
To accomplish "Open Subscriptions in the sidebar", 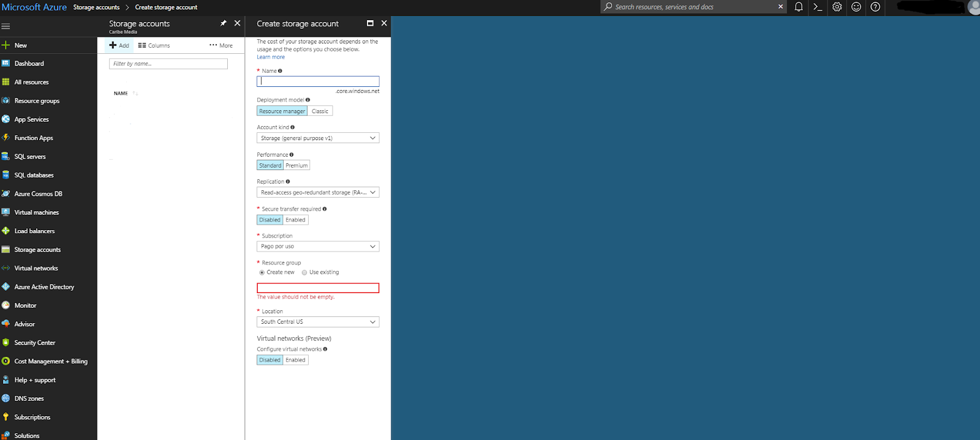I will click(32, 417).
